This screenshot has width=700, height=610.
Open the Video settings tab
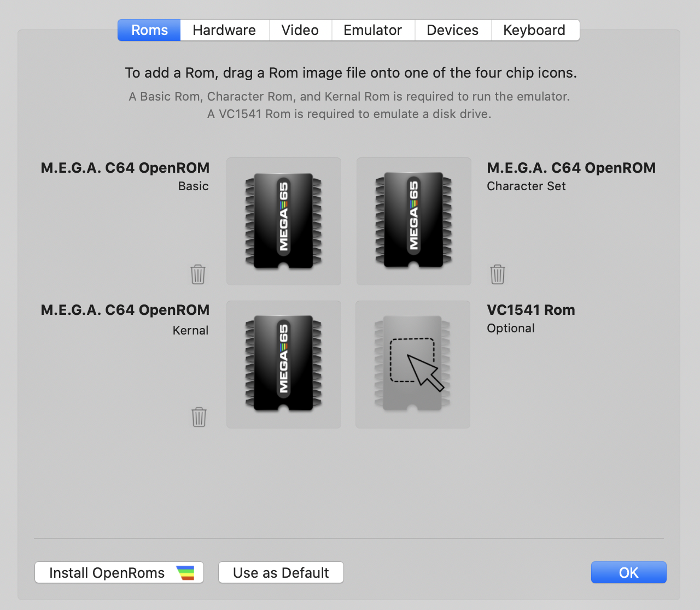click(x=300, y=30)
